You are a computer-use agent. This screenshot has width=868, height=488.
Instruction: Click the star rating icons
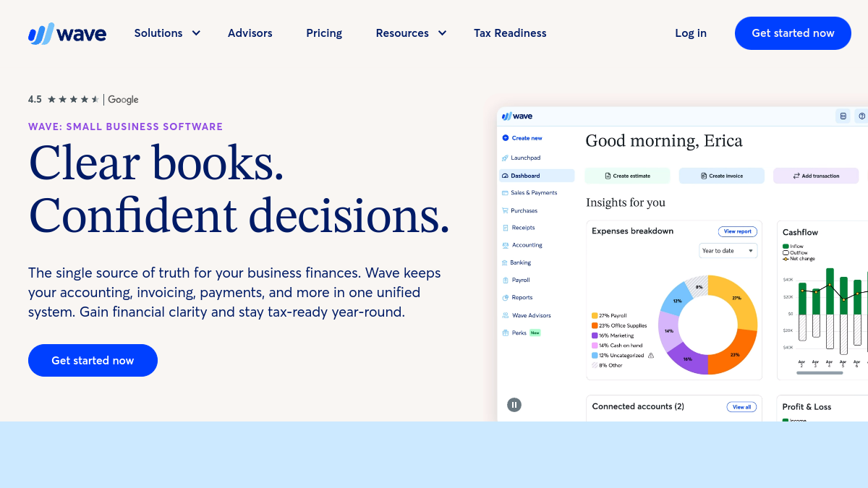point(73,100)
